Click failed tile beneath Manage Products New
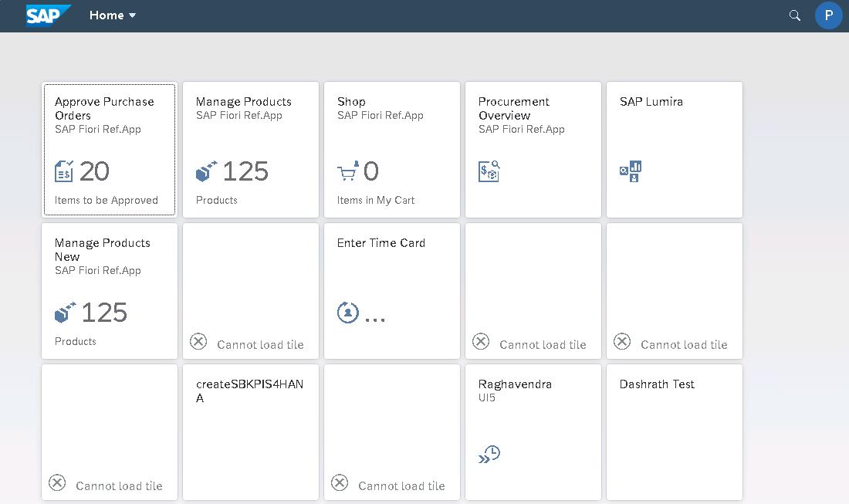This screenshot has height=504, width=849. click(x=110, y=432)
